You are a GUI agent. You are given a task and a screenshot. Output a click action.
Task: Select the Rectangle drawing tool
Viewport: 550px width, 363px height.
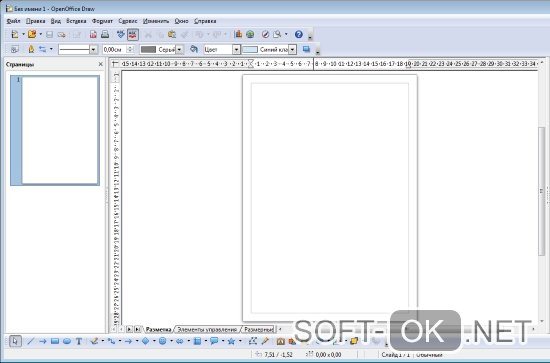pyautogui.click(x=54, y=341)
